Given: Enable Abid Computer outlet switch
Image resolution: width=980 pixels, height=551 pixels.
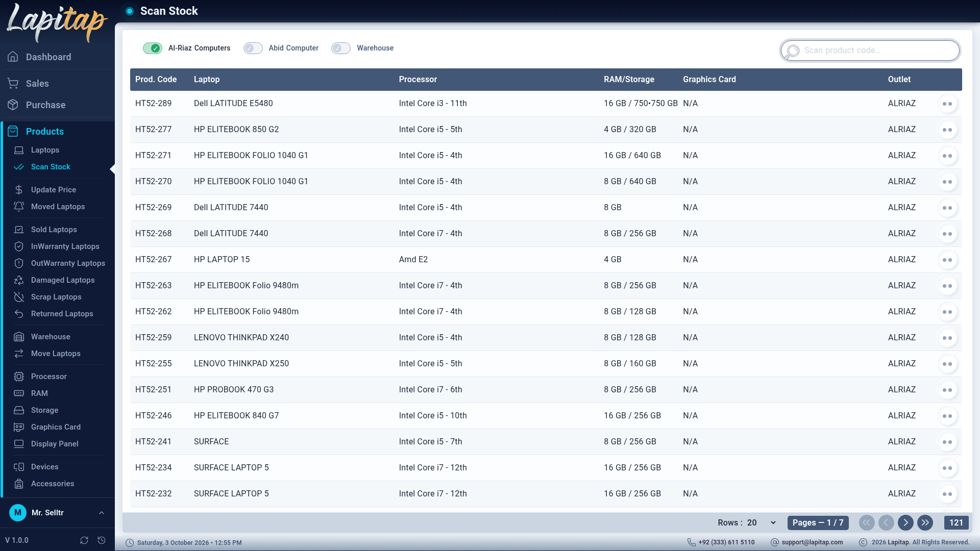Looking at the screenshot, I should point(253,48).
